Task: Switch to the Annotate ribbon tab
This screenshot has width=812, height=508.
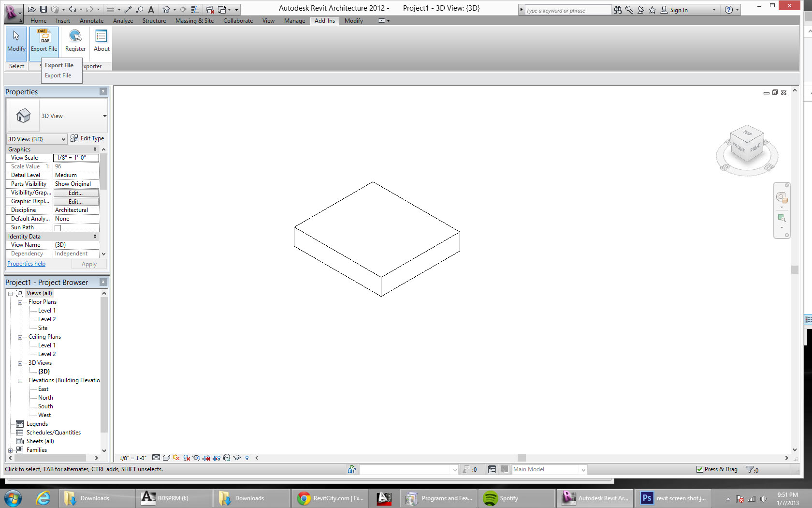Action: click(x=91, y=21)
